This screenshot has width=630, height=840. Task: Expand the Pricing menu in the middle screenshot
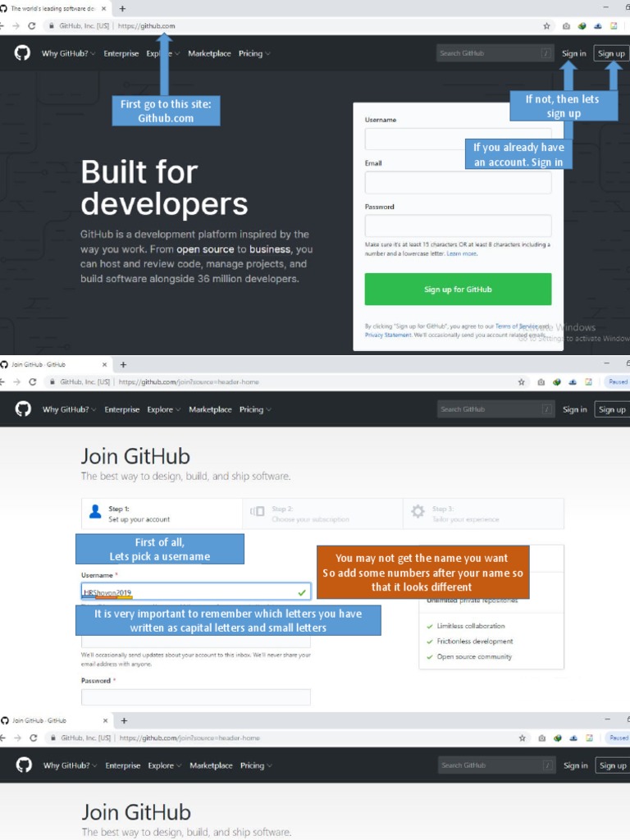click(x=256, y=409)
